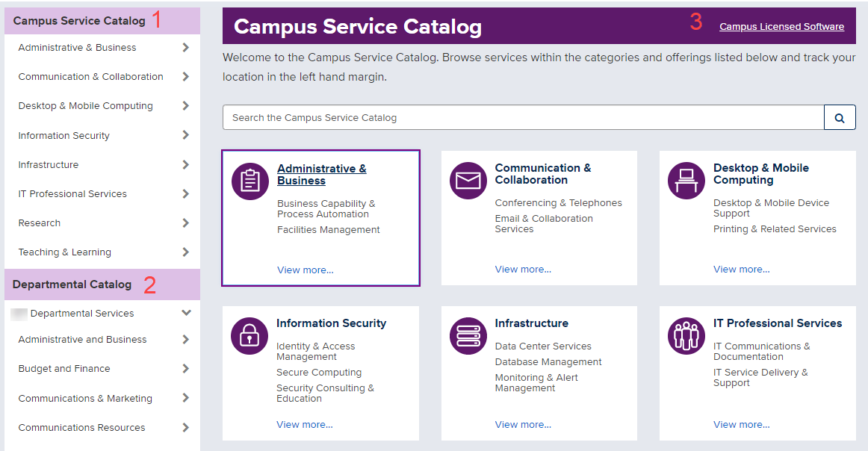This screenshot has height=451, width=868.
Task: Click the Information Security padlock icon
Action: (249, 336)
